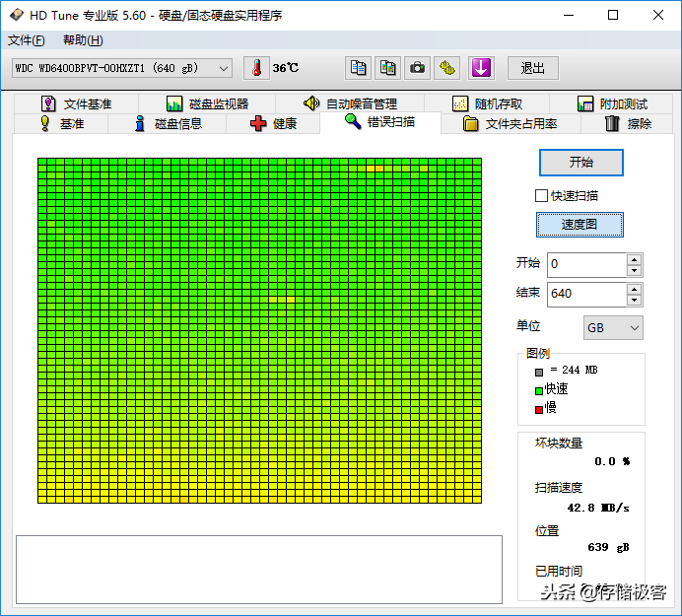
Task: Open the 附加测试 tab
Action: tap(612, 103)
